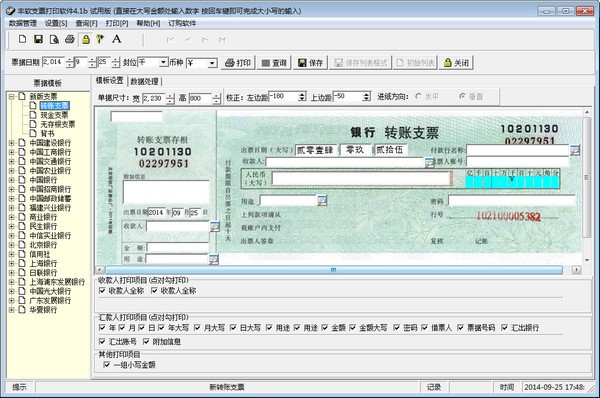
Task: Open the 帮助[H] menu
Action: pos(148,23)
